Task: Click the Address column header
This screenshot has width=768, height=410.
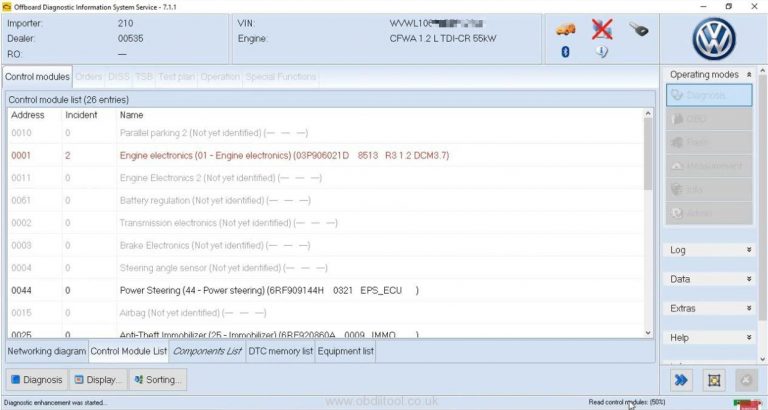Action: (28, 115)
